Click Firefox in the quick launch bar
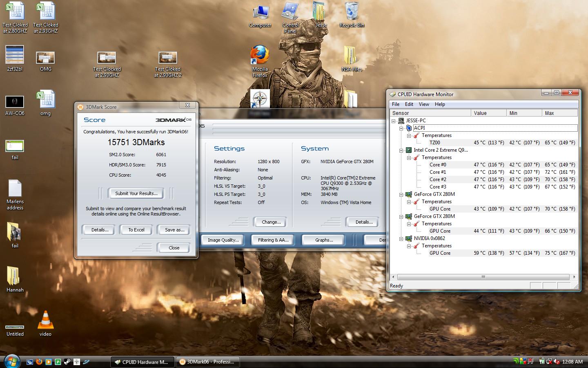 [39, 362]
